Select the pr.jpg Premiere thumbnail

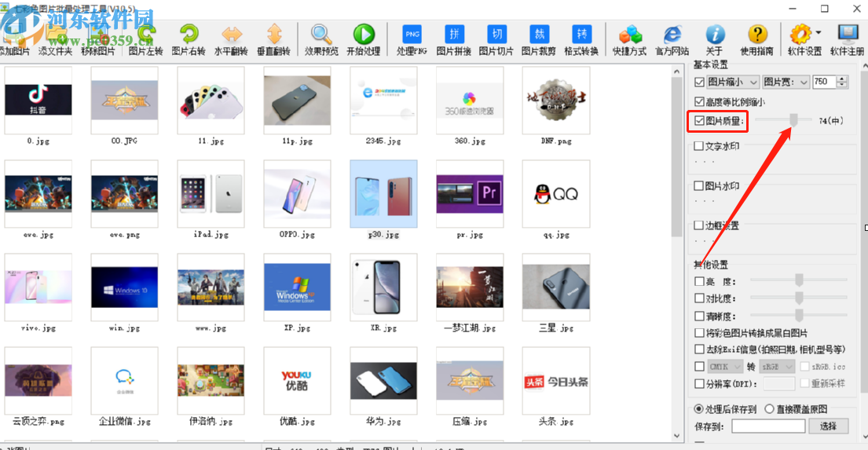click(470, 194)
